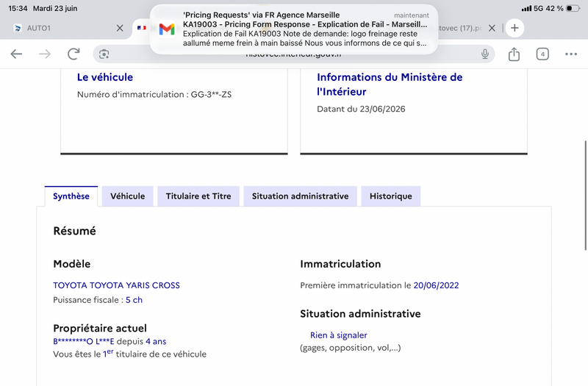
Task: Close the histovec PDF tab
Action: click(492, 28)
